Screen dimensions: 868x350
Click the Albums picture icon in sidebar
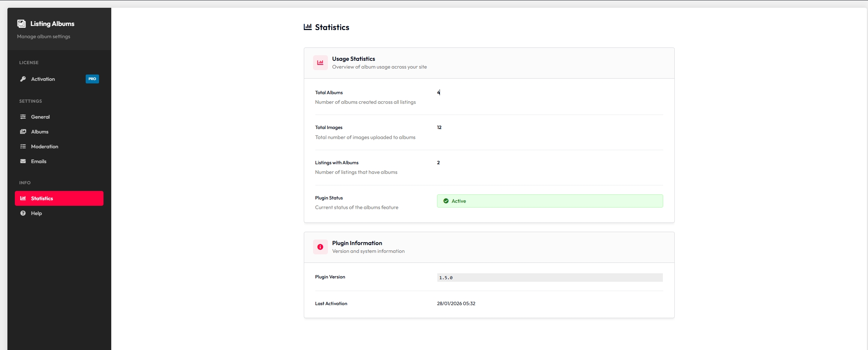23,131
